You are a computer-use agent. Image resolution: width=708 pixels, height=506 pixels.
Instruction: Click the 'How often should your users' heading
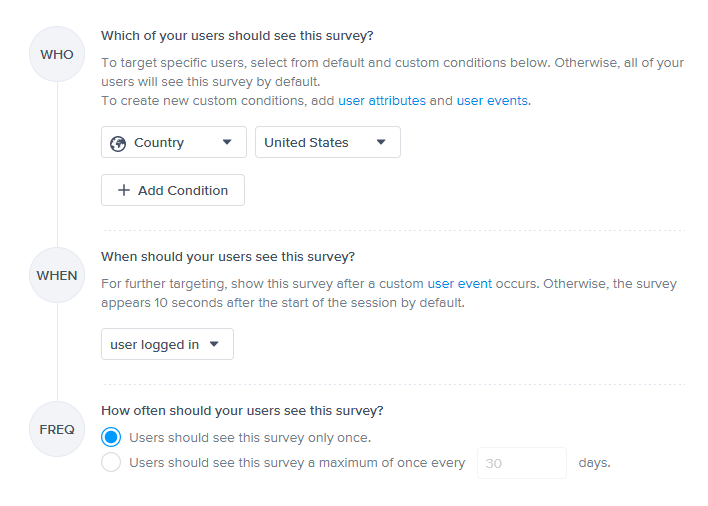click(242, 411)
